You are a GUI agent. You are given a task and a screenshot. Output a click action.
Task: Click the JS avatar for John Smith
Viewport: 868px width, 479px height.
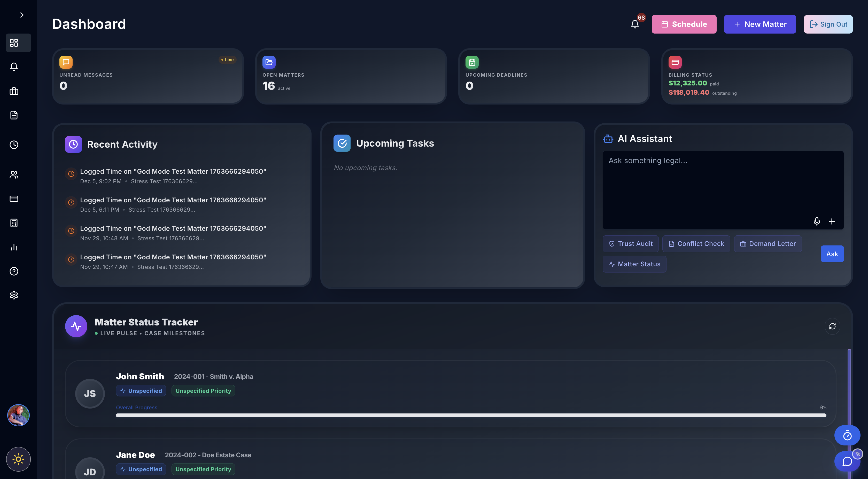tap(90, 394)
